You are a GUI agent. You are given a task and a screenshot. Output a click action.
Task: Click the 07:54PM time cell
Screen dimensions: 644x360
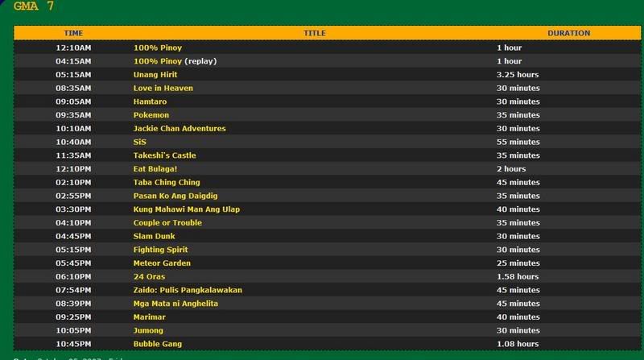[73, 290]
